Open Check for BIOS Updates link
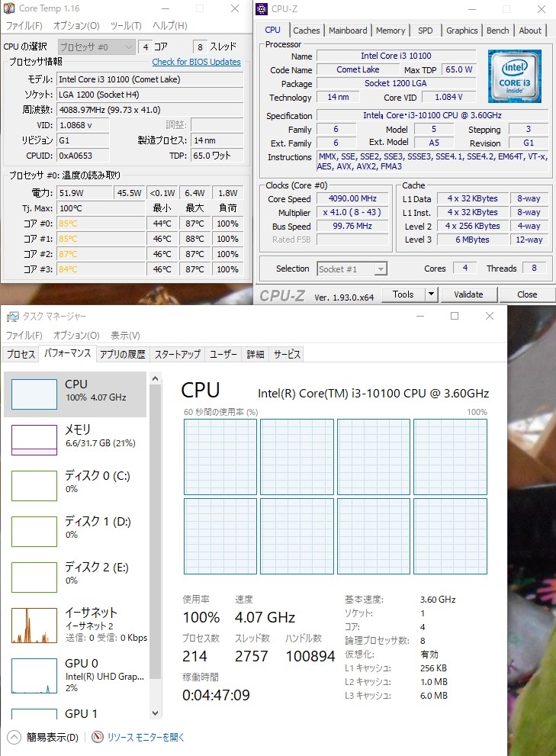Image resolution: width=556 pixels, height=756 pixels. (196, 62)
